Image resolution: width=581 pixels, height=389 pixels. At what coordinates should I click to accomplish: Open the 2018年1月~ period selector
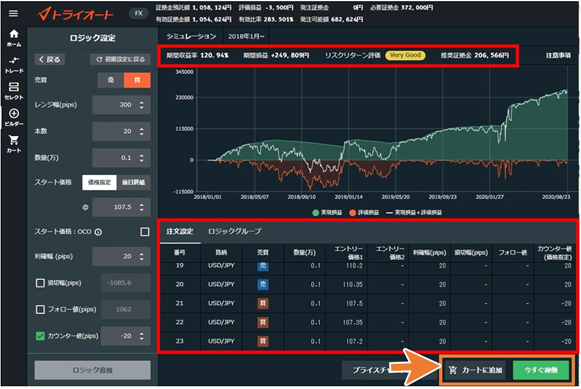pos(246,36)
